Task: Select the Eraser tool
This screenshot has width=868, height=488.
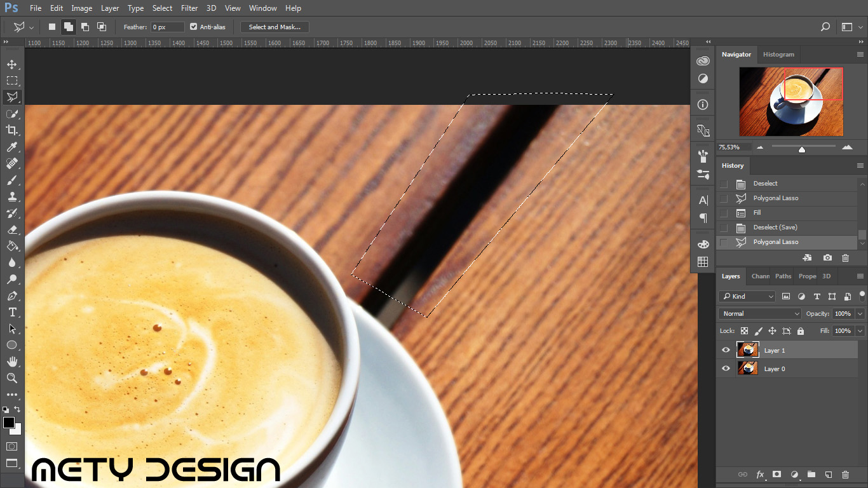Action: tap(12, 229)
